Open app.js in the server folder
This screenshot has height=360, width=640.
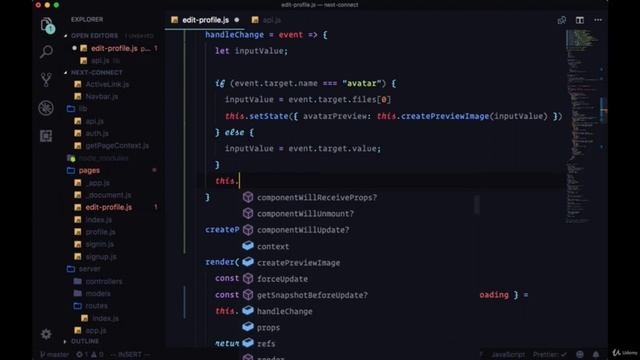click(x=96, y=330)
